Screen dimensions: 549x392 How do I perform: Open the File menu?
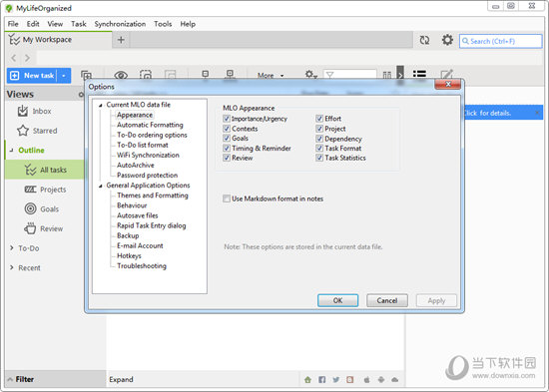click(x=13, y=24)
